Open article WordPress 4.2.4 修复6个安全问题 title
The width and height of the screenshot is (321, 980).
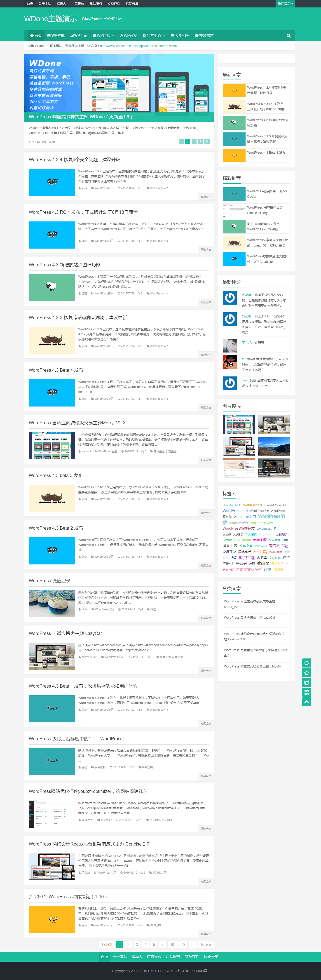(75, 159)
